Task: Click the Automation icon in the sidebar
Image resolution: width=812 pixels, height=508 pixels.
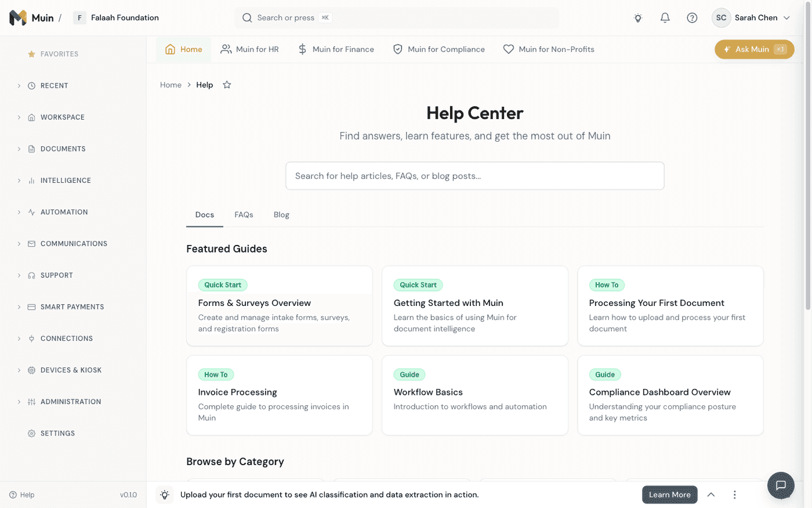Action: [x=30, y=212]
